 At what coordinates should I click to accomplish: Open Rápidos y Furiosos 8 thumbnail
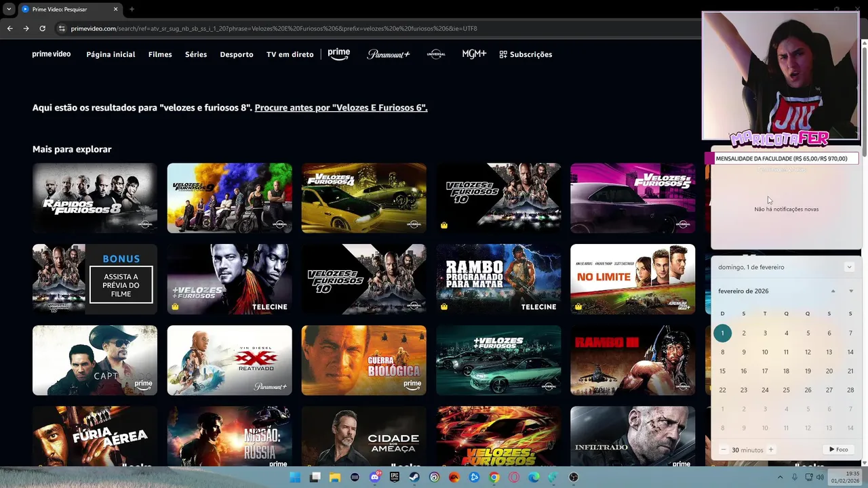coord(95,198)
